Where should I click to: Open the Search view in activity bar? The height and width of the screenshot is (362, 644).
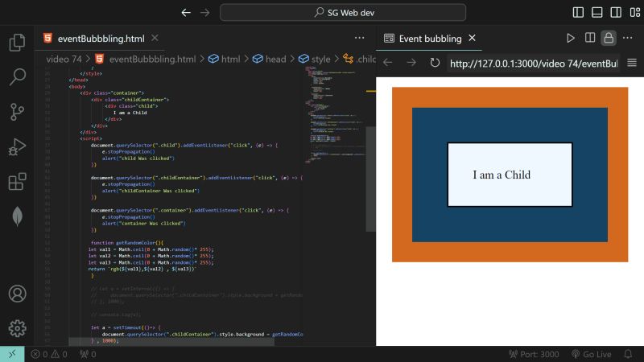pyautogui.click(x=17, y=76)
